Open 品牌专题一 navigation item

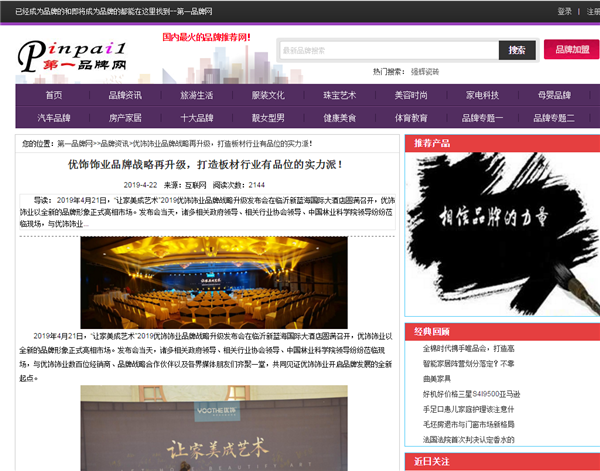483,118
